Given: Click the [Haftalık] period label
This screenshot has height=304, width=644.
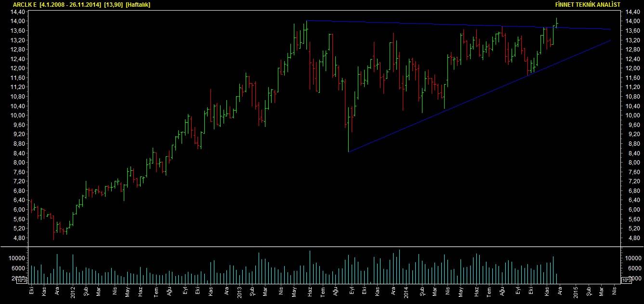Looking at the screenshot, I should tap(138, 4).
